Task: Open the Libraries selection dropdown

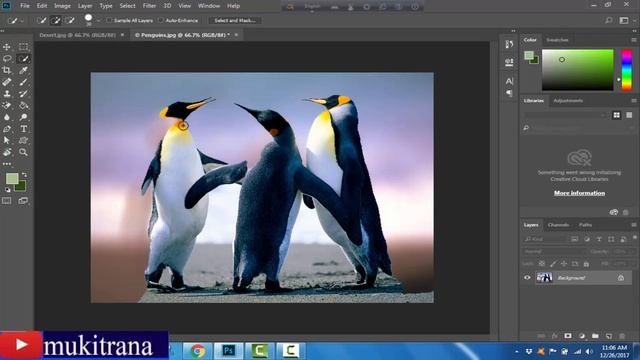Action: [565, 115]
